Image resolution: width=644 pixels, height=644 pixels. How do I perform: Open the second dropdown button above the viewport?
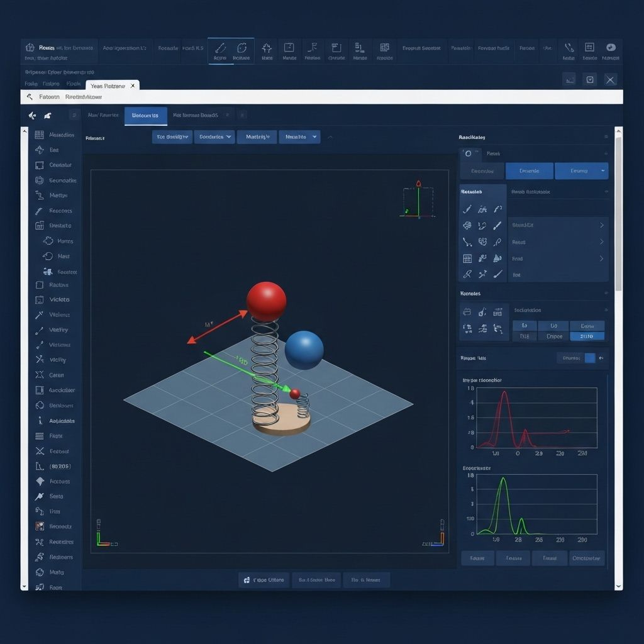coord(214,136)
